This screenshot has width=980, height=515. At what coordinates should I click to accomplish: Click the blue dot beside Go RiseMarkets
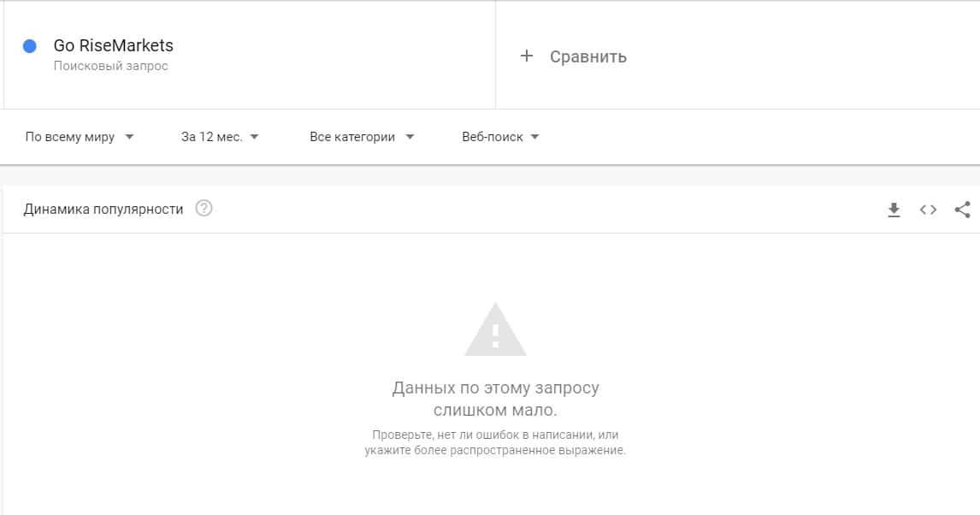click(29, 45)
